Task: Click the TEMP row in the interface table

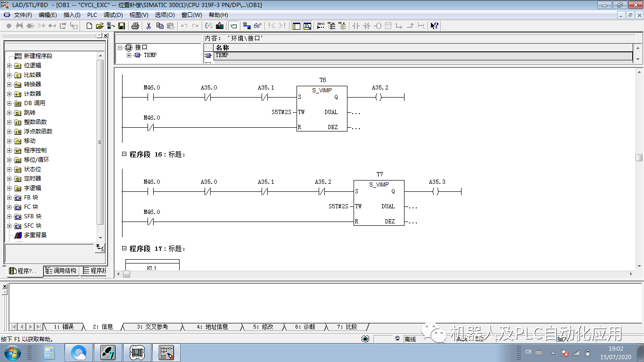Action: click(x=423, y=56)
